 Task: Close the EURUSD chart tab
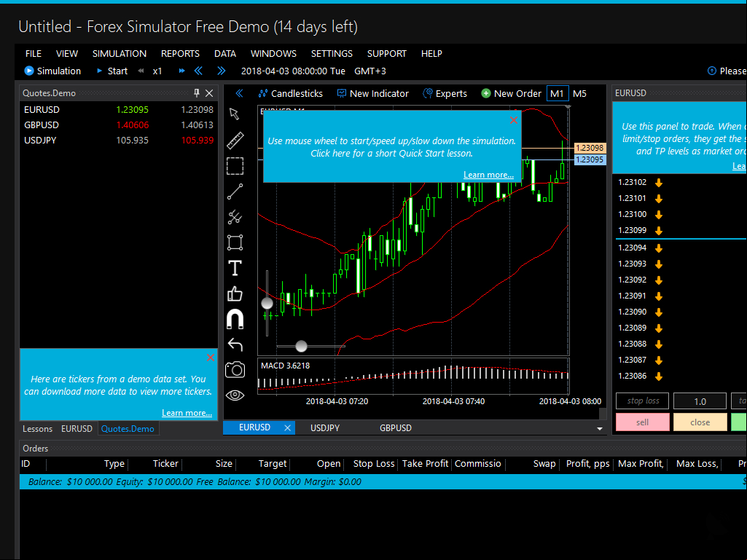(x=287, y=427)
